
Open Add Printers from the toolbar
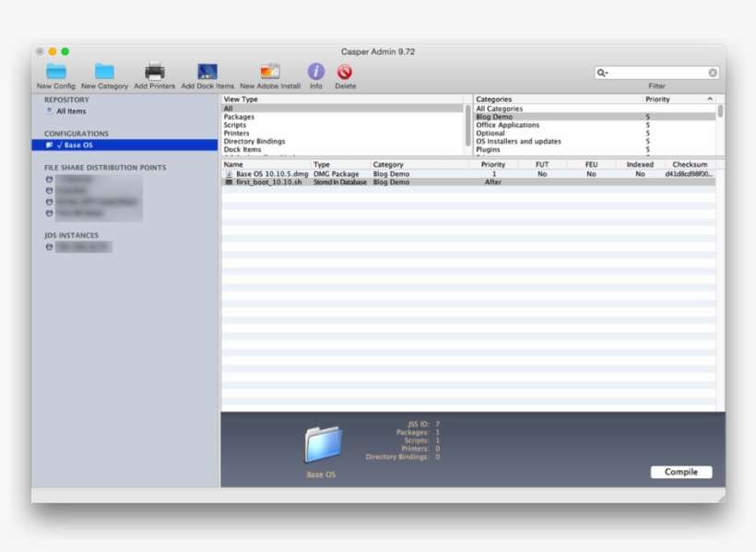tap(154, 74)
